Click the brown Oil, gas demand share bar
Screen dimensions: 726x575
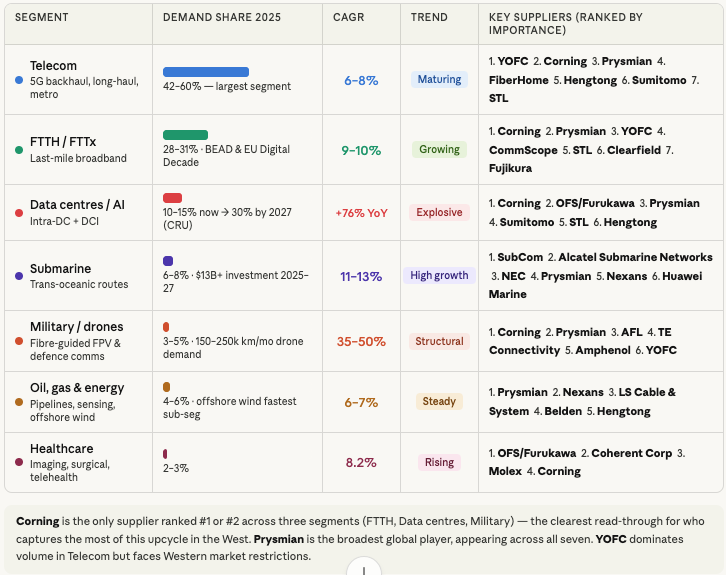[167, 387]
